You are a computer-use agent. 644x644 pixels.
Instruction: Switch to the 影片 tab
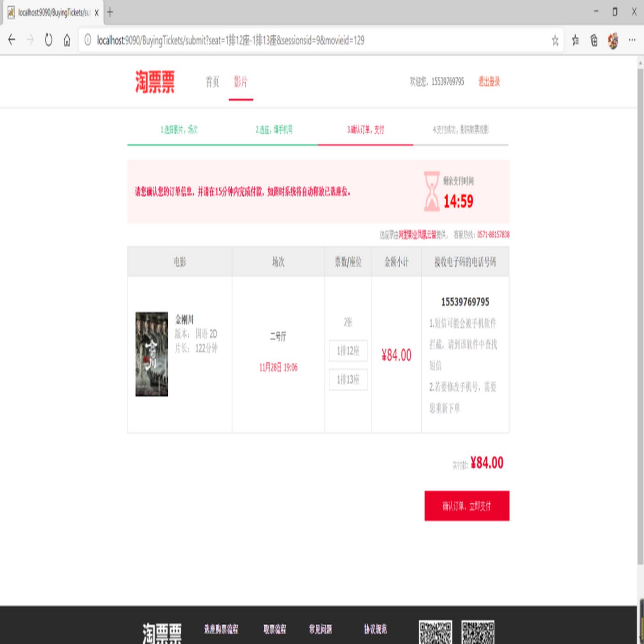(241, 82)
